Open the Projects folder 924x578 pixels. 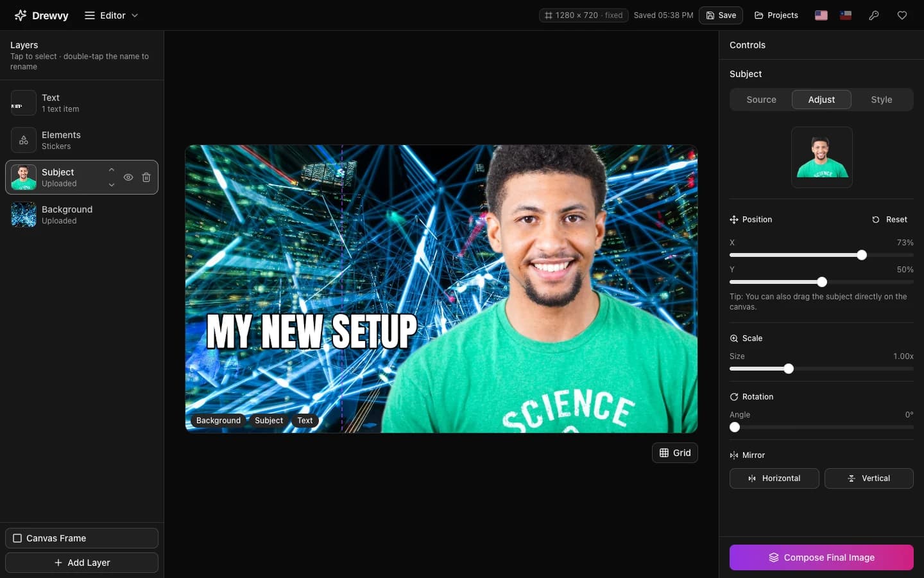[776, 15]
